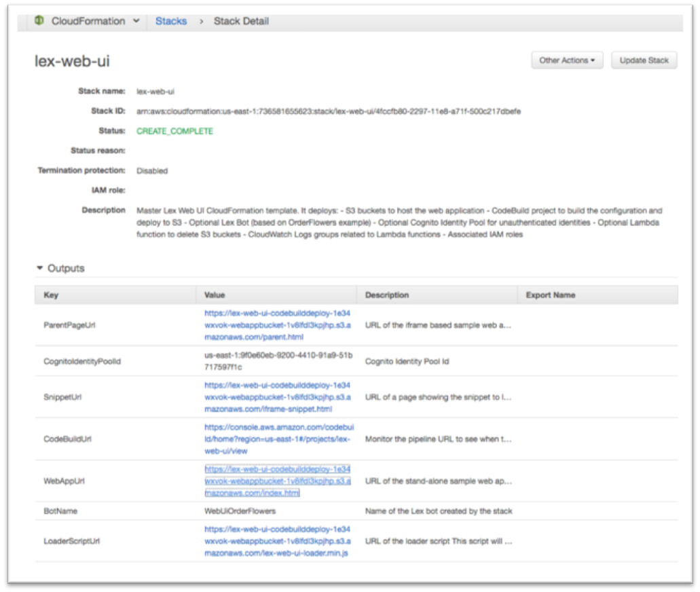Open the ParentPageUrl parent.html link

[278, 325]
